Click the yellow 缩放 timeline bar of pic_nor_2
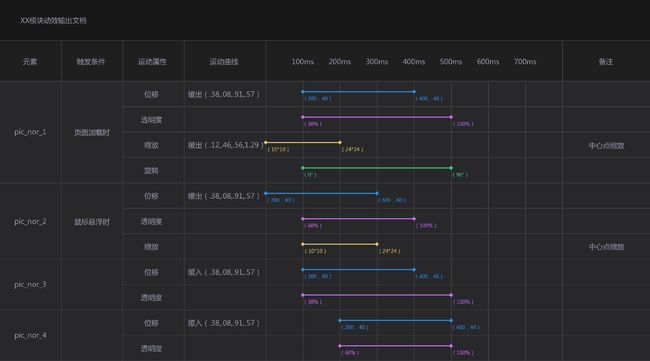This screenshot has width=650, height=361. 340,244
